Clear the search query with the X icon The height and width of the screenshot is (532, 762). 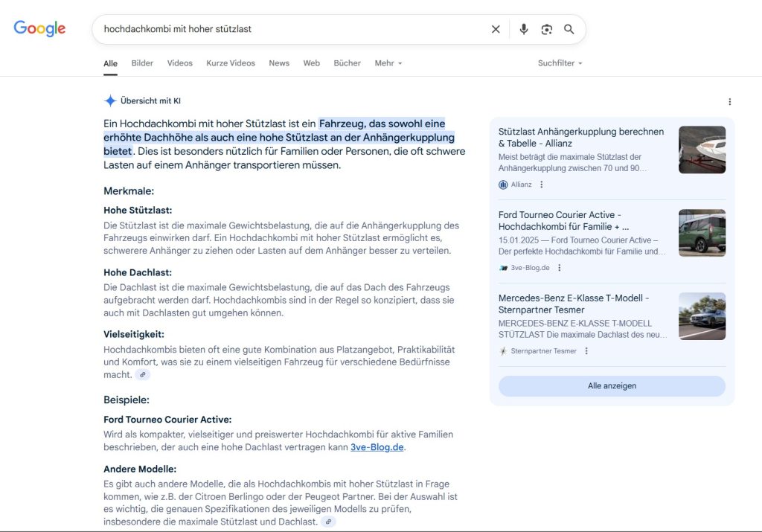pos(496,28)
